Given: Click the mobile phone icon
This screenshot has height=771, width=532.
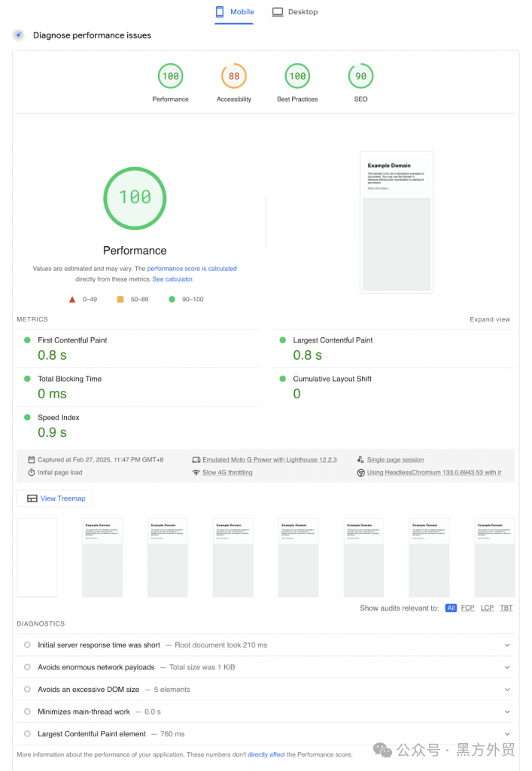Looking at the screenshot, I should tap(220, 12).
